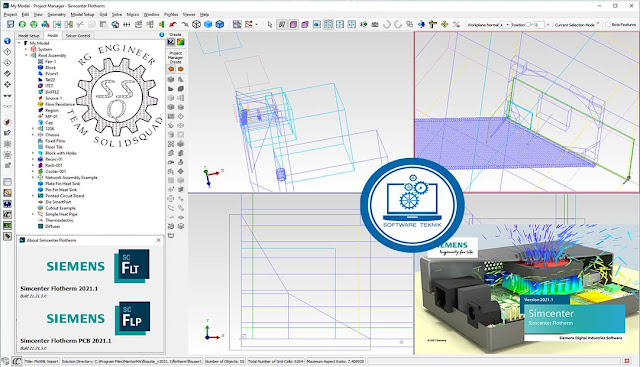Toggle the Beta Features checkbox
640x367 pixels.
point(608,25)
